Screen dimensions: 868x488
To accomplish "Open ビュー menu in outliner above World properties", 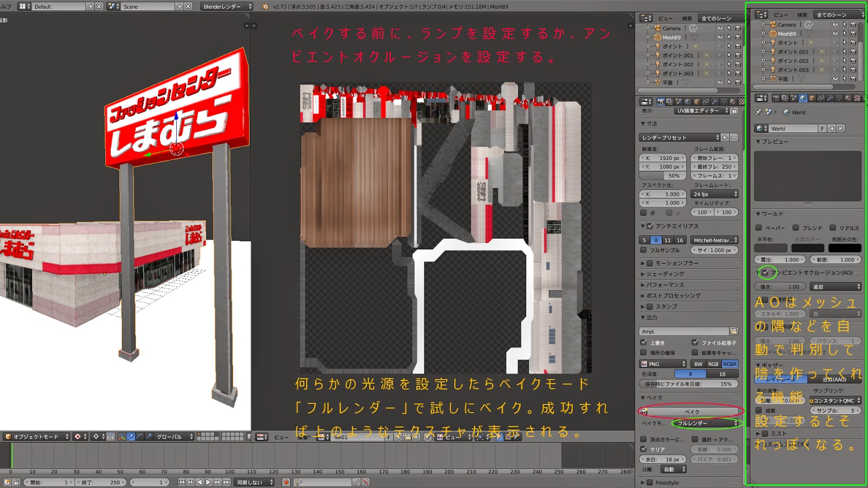I will [781, 15].
